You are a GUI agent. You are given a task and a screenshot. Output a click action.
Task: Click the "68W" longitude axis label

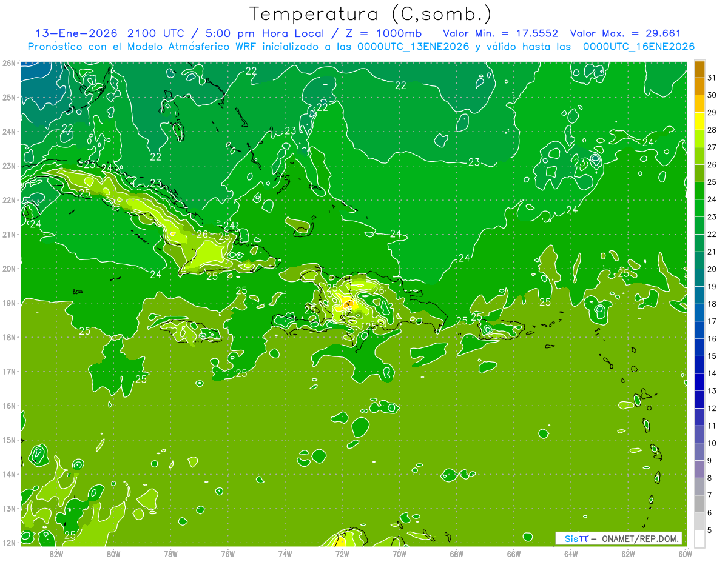coord(457,553)
